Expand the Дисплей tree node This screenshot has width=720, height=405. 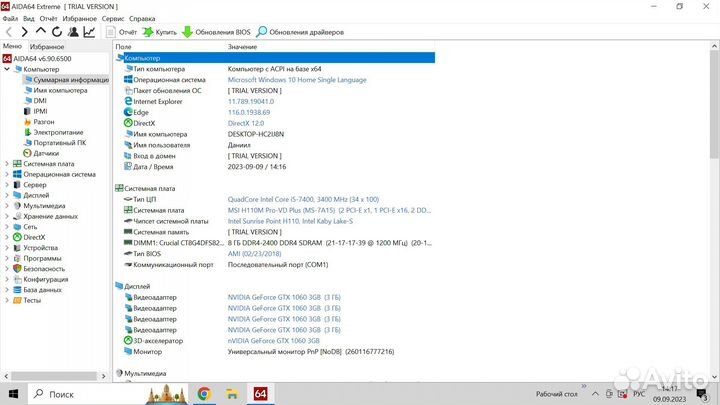point(7,196)
